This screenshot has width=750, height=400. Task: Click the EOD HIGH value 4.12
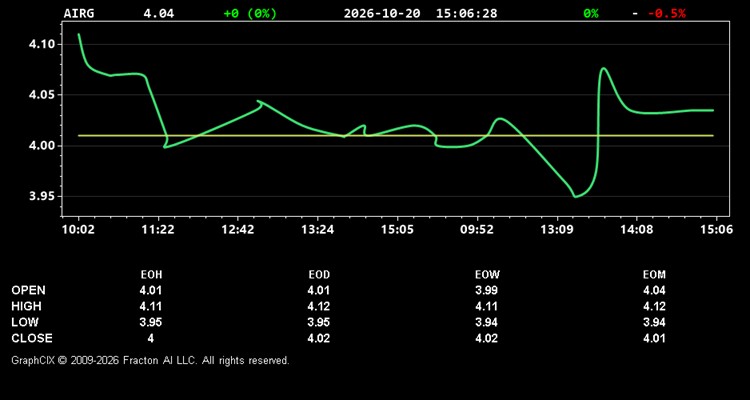(x=319, y=306)
